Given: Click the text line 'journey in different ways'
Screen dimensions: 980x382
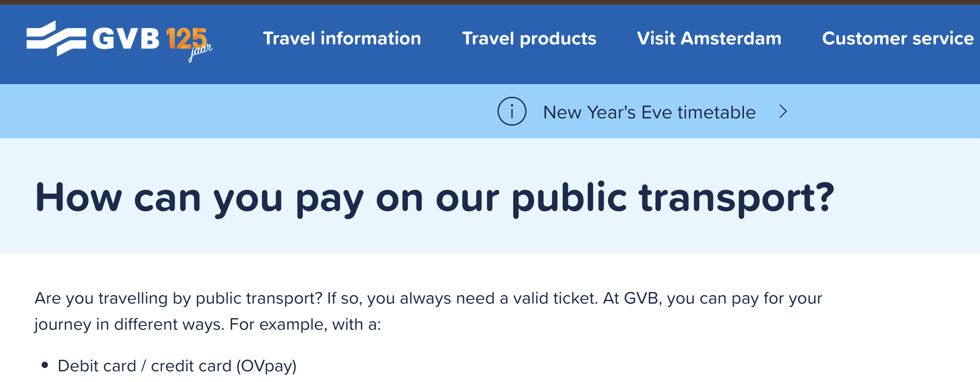Looking at the screenshot, I should (x=208, y=324).
